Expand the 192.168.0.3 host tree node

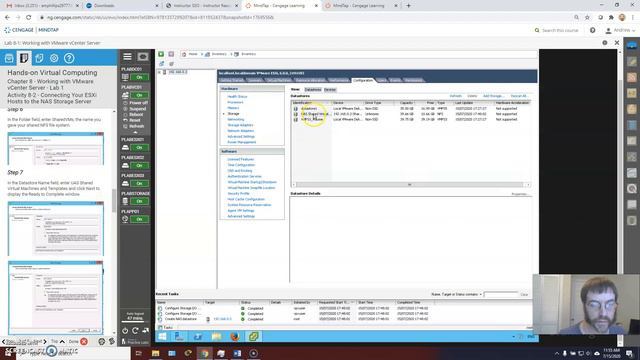159,72
